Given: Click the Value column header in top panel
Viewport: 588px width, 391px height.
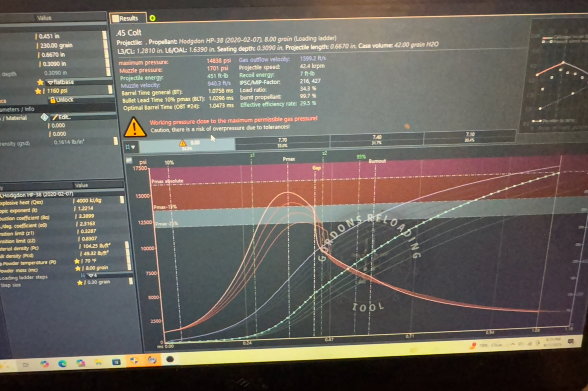Looking at the screenshot, I should click(44, 17).
